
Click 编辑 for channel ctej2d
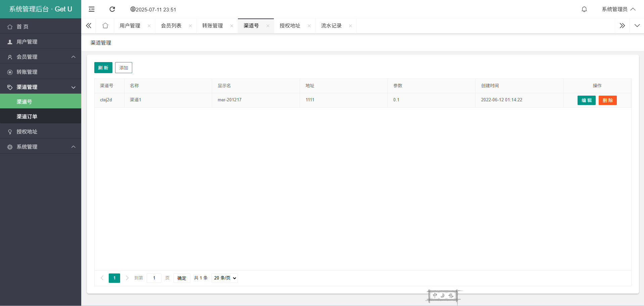coord(586,100)
